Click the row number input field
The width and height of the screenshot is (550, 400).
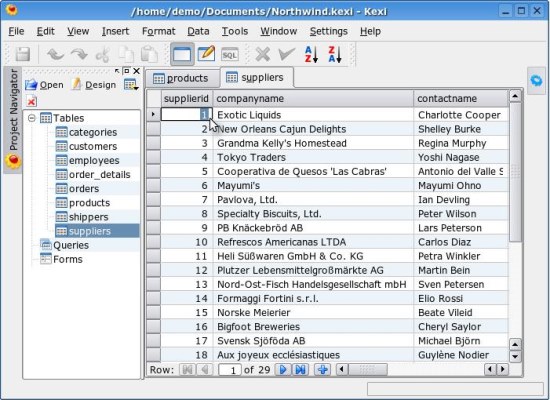coord(230,370)
